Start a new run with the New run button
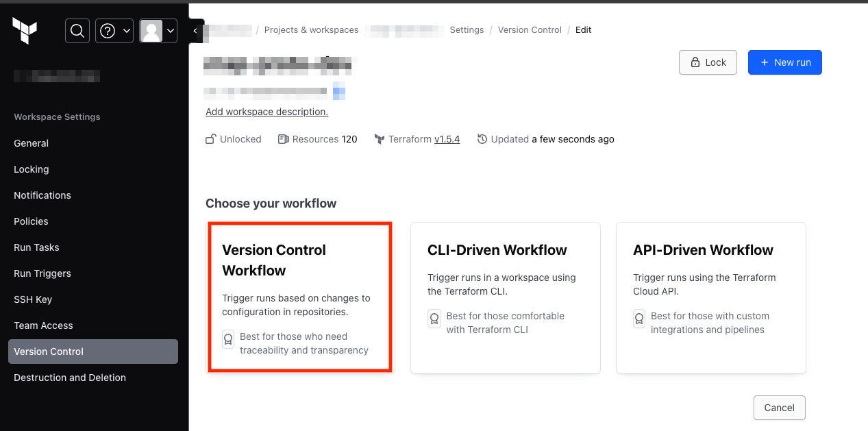868x431 pixels. click(784, 62)
